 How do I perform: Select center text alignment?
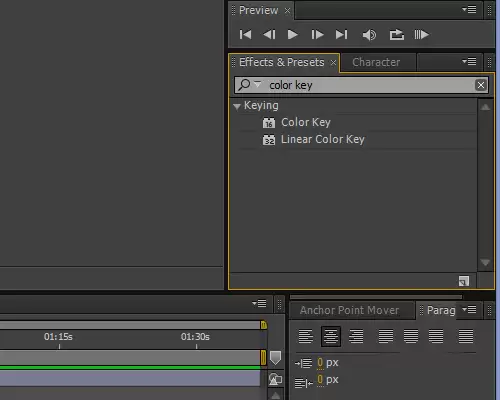click(331, 336)
